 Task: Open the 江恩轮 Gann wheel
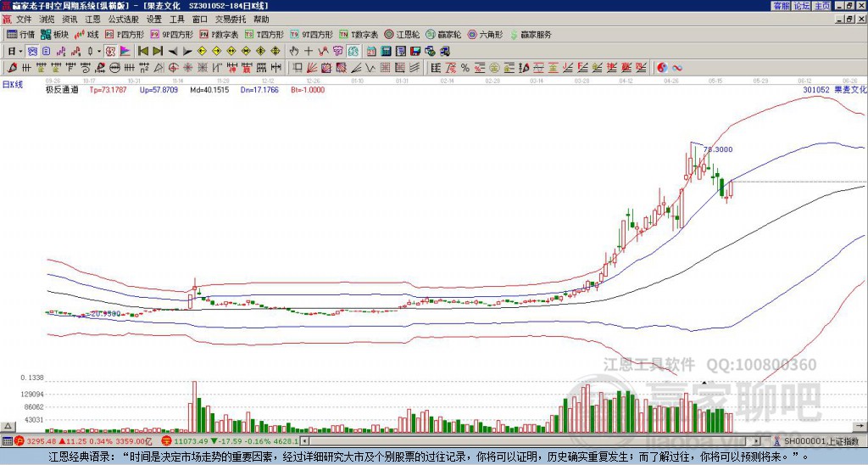coord(403,34)
